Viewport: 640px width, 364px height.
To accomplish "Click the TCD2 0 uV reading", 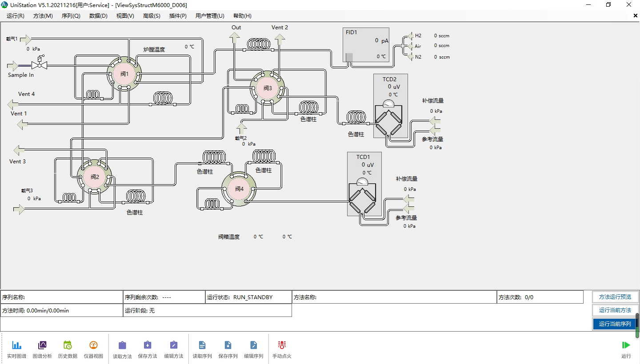I will tap(394, 87).
